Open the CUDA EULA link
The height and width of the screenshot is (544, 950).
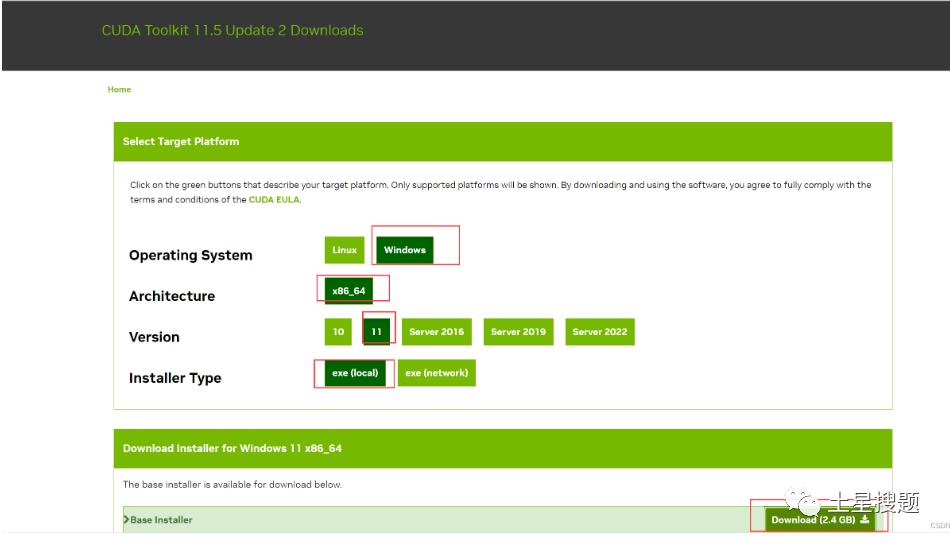point(274,199)
